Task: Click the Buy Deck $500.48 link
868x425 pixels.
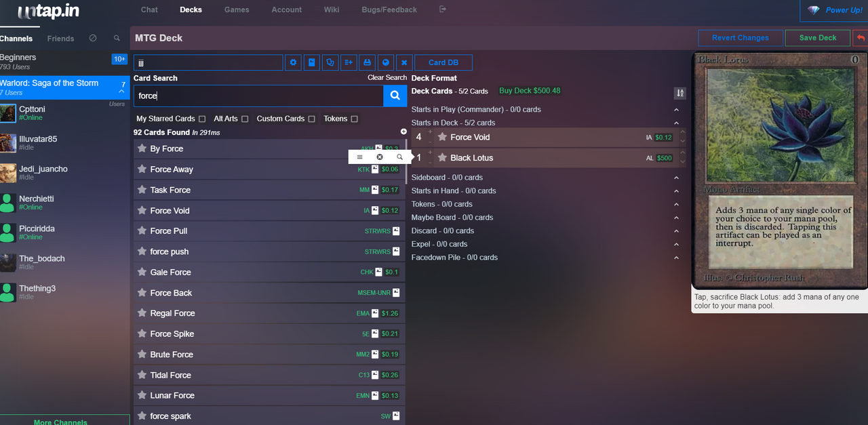Action: 530,91
